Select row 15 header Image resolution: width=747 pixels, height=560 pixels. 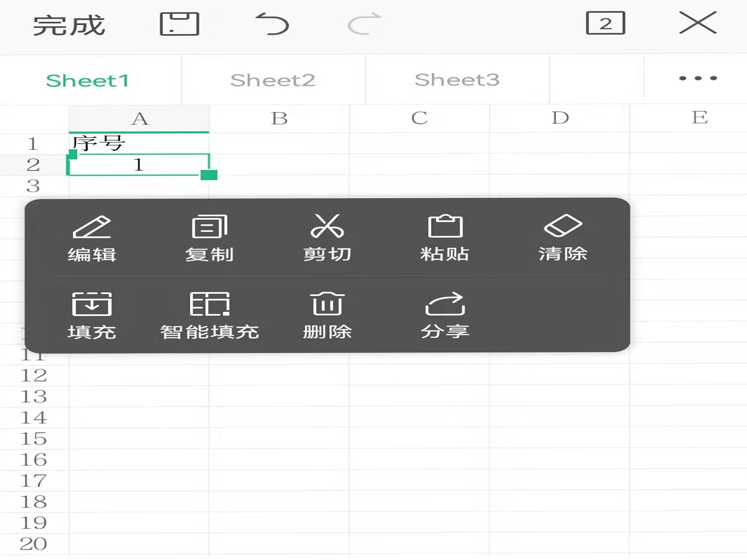pos(33,439)
